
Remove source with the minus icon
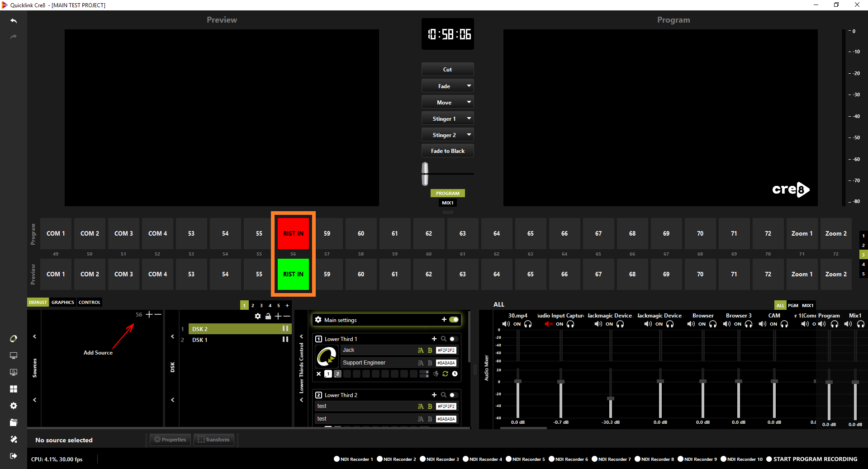pyautogui.click(x=158, y=314)
